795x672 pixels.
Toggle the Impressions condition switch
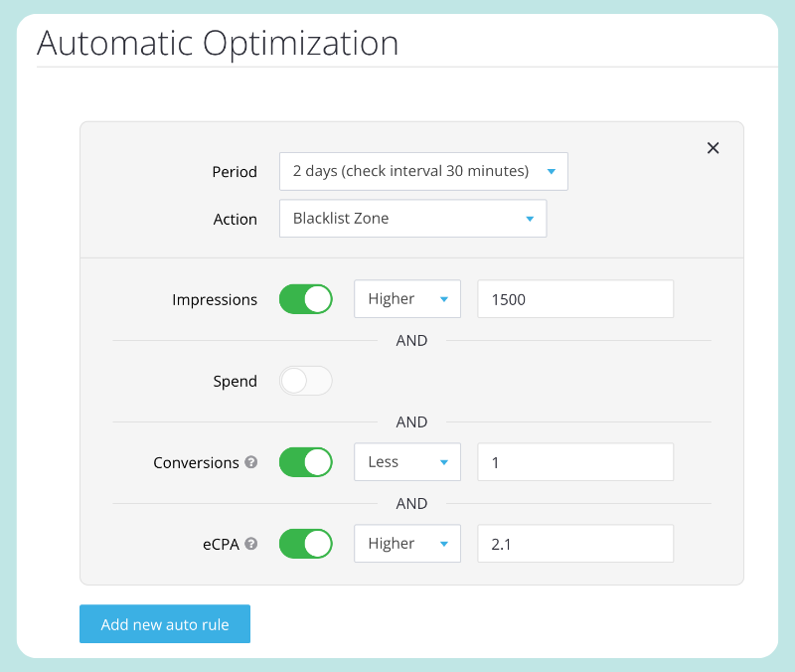306,299
